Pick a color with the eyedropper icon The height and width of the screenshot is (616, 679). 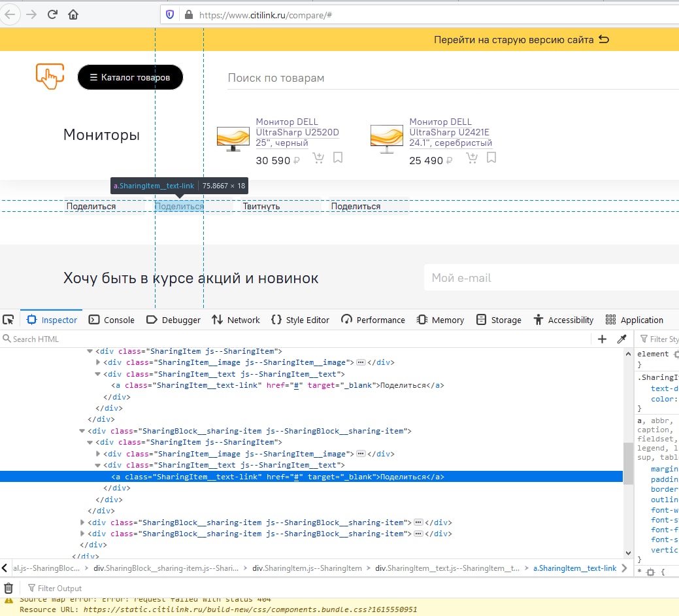pos(622,339)
